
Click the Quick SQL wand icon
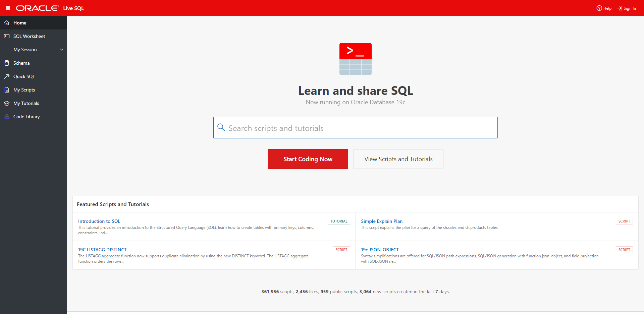click(x=7, y=76)
